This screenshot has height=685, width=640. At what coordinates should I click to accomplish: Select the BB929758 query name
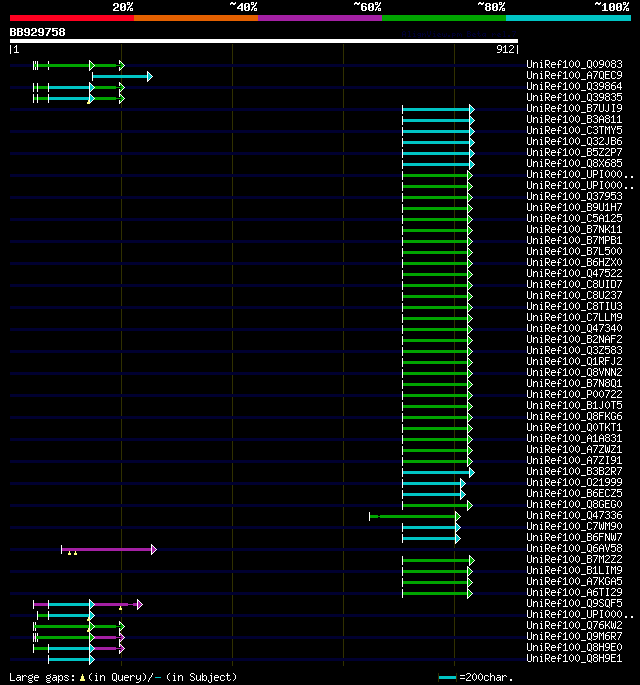pyautogui.click(x=38, y=32)
